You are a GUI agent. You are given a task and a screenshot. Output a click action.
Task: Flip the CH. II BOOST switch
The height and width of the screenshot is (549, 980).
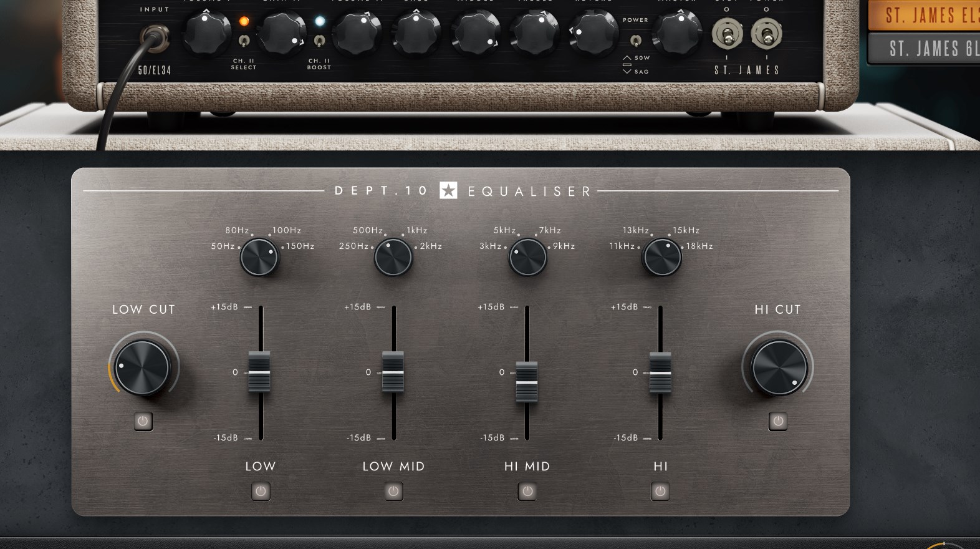pos(319,41)
